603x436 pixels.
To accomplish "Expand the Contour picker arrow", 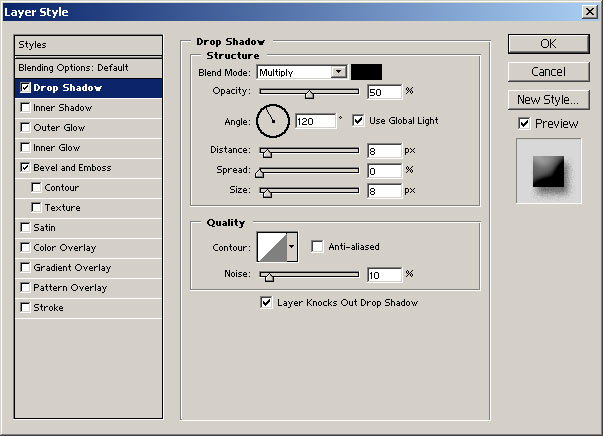I will tap(292, 246).
